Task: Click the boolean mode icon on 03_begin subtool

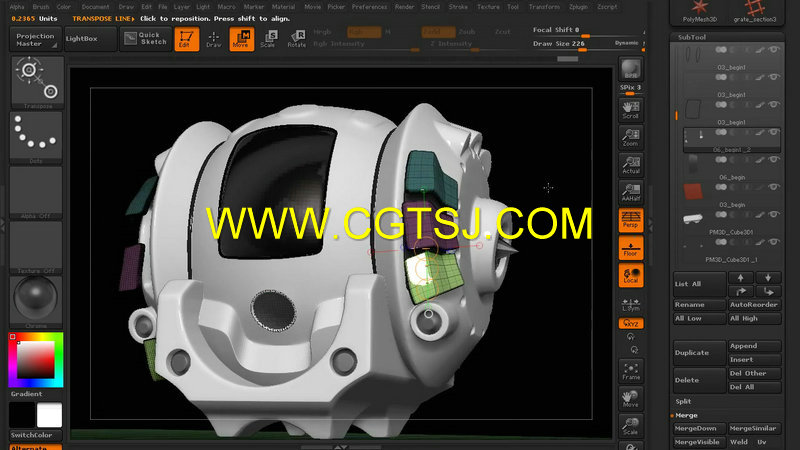Action: coord(721,187)
